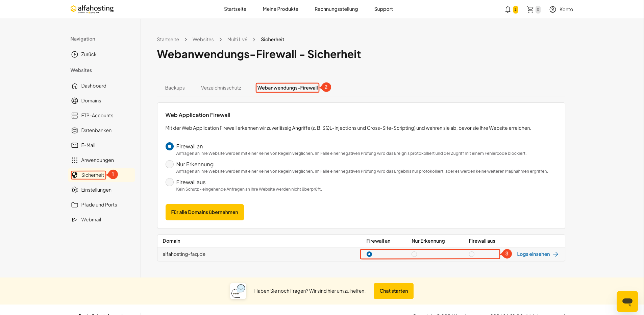Click the Sicherheit shield icon
The image size is (644, 315).
point(75,175)
